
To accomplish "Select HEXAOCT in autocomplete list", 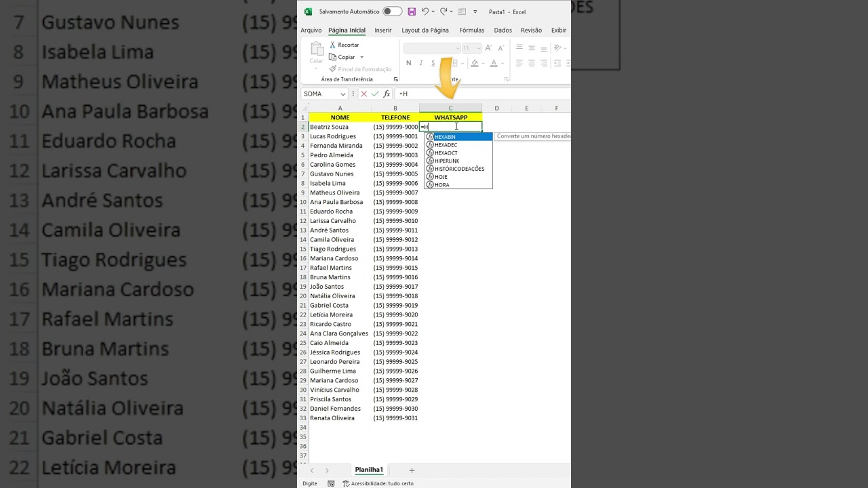I will click(458, 153).
